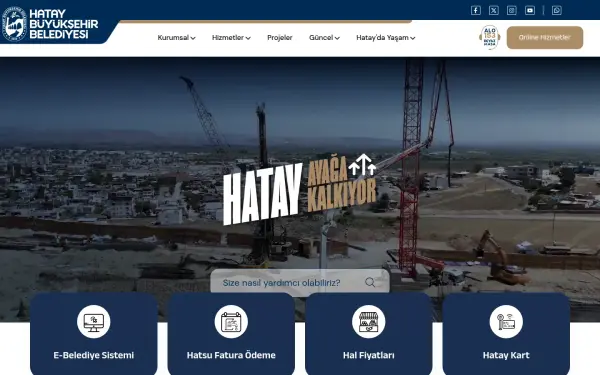Click the Alo 153 Beyaz Masa badge
This screenshot has width=600, height=375.
[x=489, y=38]
